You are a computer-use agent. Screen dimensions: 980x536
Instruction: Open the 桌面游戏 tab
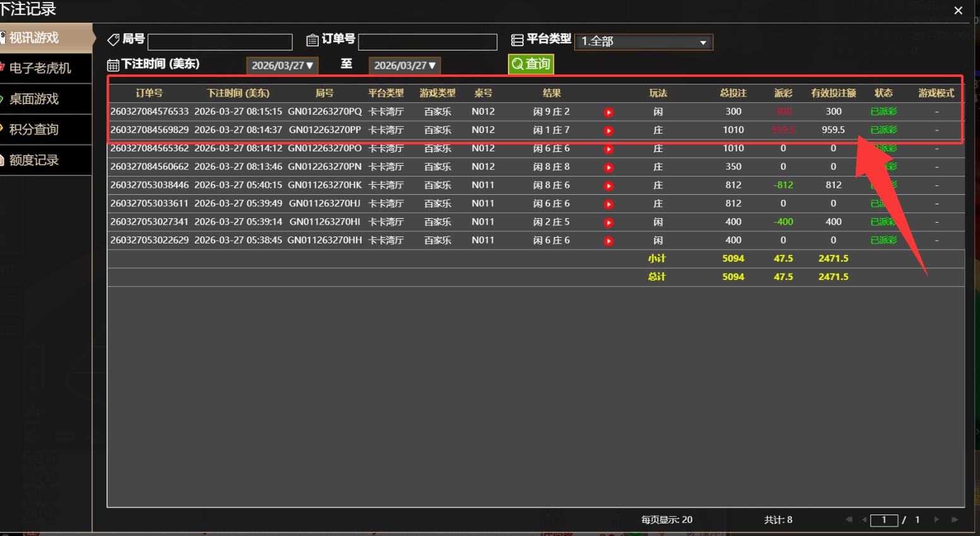(34, 99)
